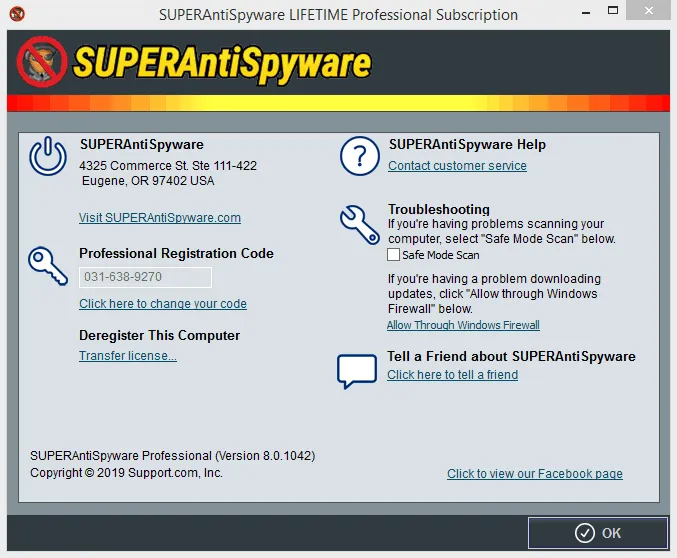Open Click to view our Facebook page
The height and width of the screenshot is (558, 677).
(x=535, y=473)
